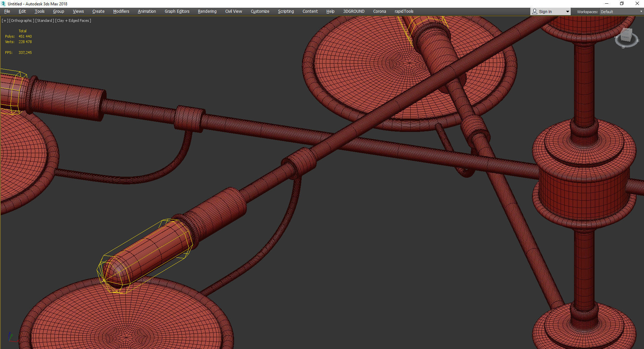
Task: Open the Civil View menu
Action: [x=233, y=11]
